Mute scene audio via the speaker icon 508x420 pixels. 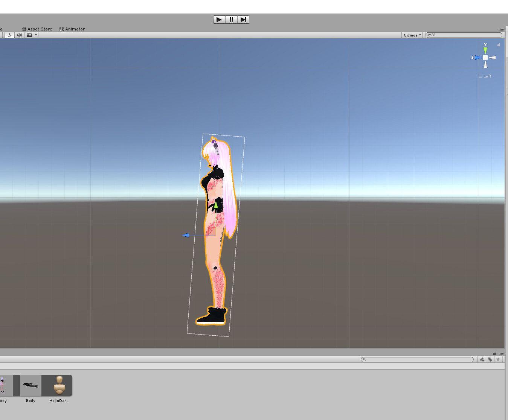coord(19,35)
